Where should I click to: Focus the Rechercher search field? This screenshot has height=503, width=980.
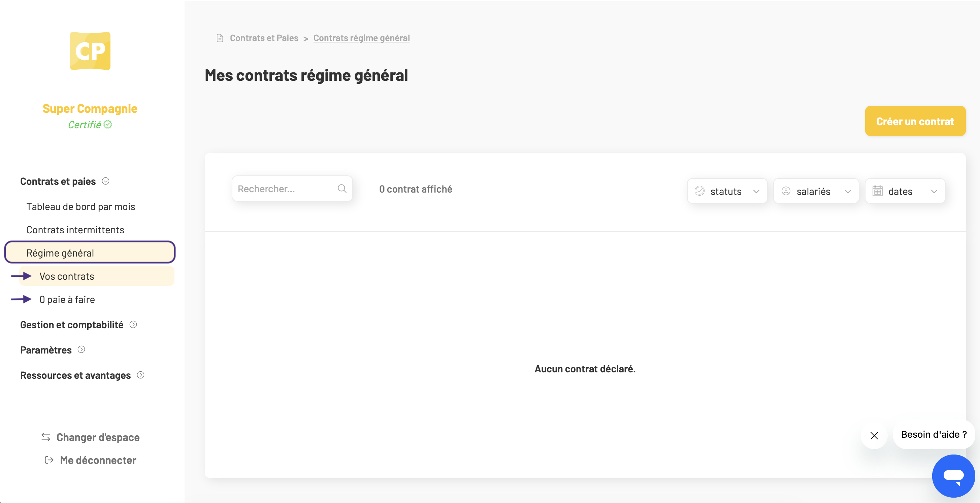tap(292, 189)
